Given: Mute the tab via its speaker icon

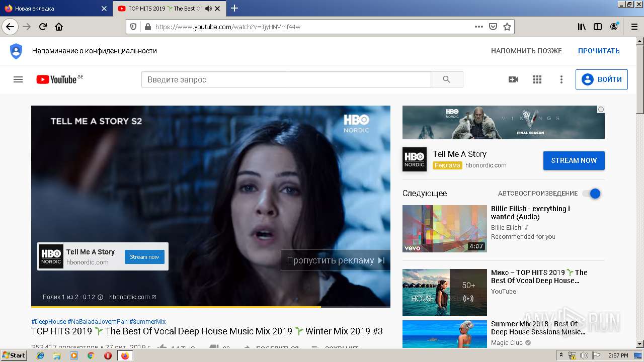Looking at the screenshot, I should [208, 9].
